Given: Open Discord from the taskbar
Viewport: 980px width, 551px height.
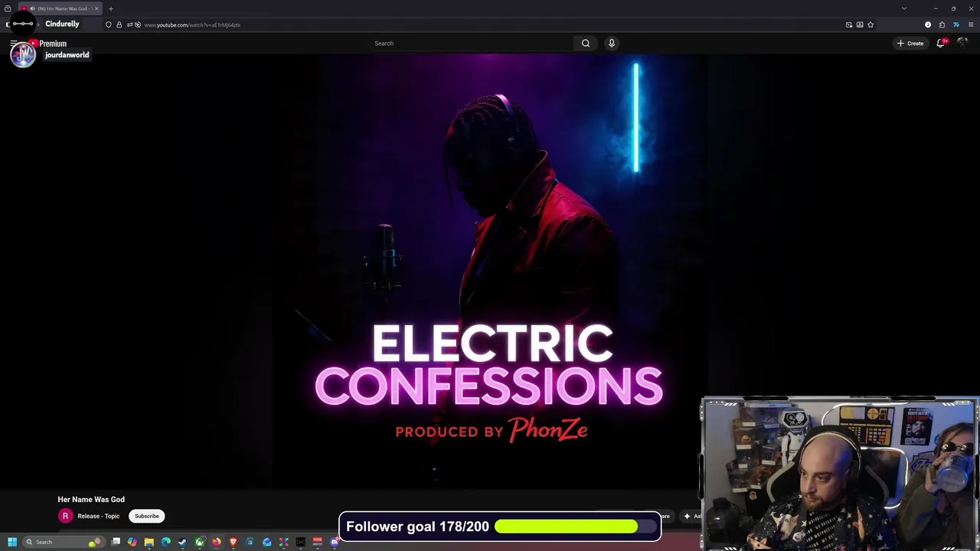Looking at the screenshot, I should click(335, 542).
